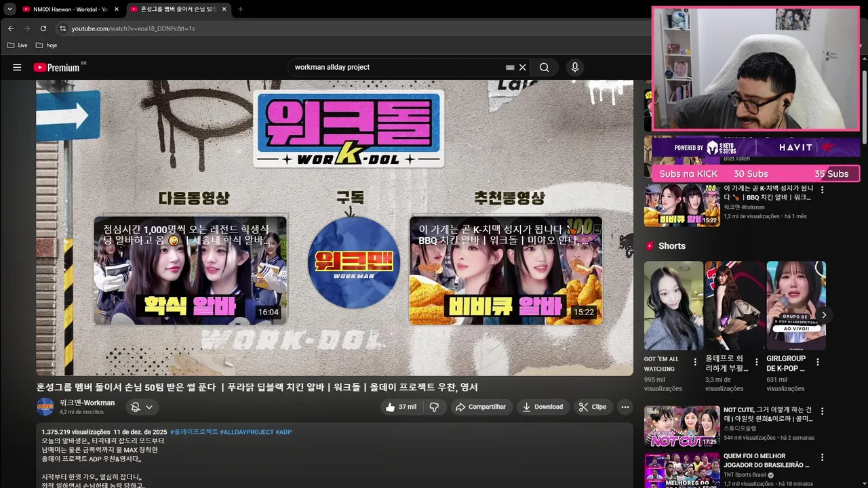The image size is (868, 488).
Task: Dislike the video with thumbs-down icon
Action: coord(434,407)
